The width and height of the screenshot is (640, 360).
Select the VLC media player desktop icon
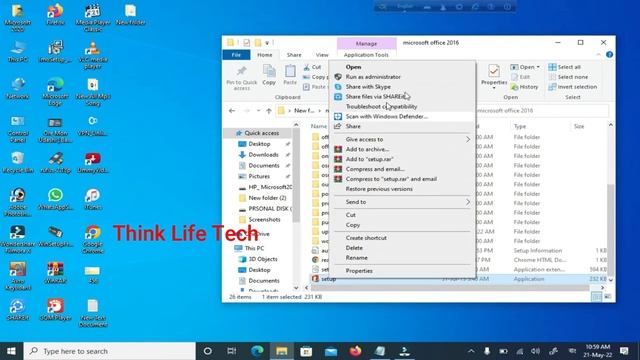93,55
